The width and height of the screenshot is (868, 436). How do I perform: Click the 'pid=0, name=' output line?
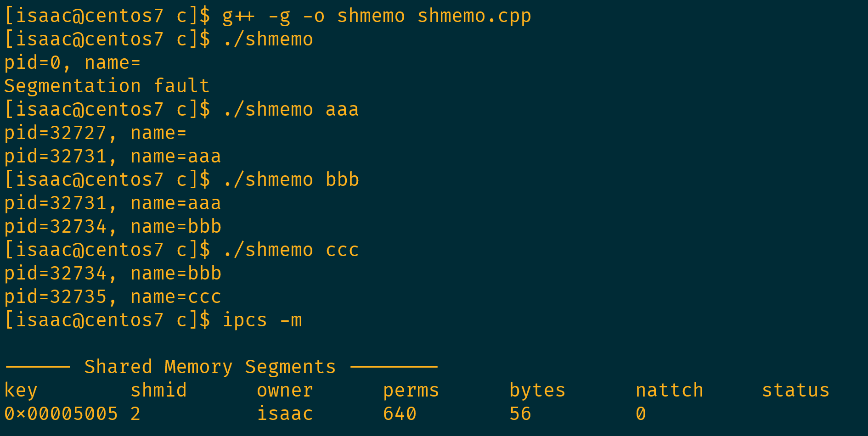(x=73, y=63)
